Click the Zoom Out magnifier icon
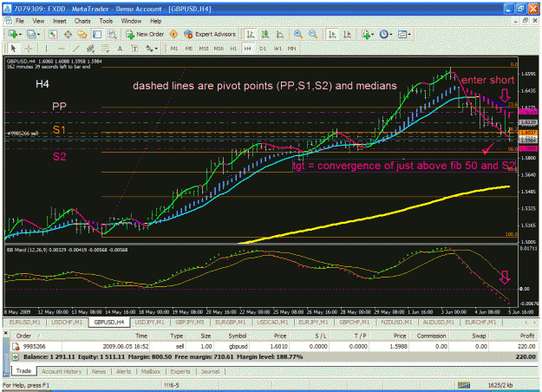Image resolution: width=542 pixels, height=392 pixels. coord(313,34)
